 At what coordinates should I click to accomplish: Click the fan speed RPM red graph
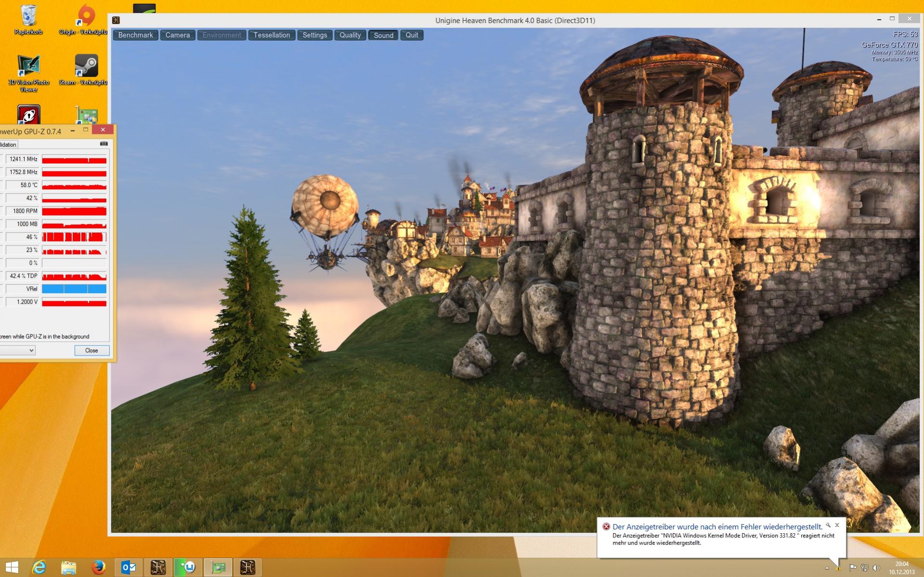74,211
